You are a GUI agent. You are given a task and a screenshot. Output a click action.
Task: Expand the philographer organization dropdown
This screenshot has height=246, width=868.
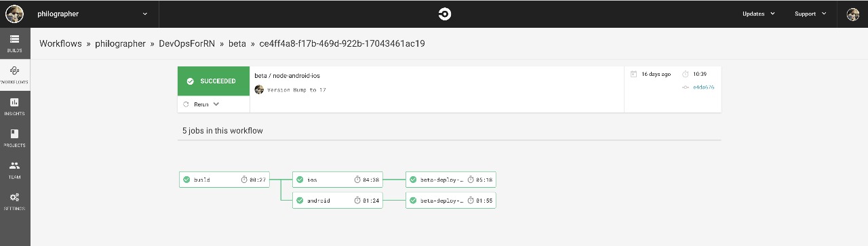[93, 14]
